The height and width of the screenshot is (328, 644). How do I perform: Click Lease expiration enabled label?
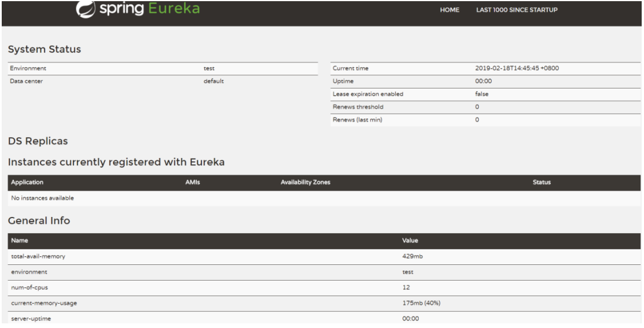(x=368, y=94)
